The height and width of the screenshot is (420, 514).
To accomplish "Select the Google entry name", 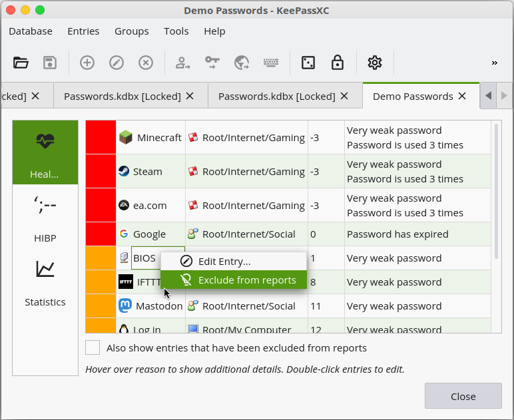I will (x=149, y=234).
